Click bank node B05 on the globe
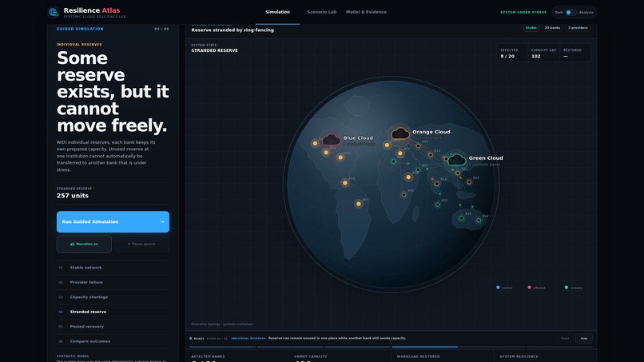 tap(359, 204)
